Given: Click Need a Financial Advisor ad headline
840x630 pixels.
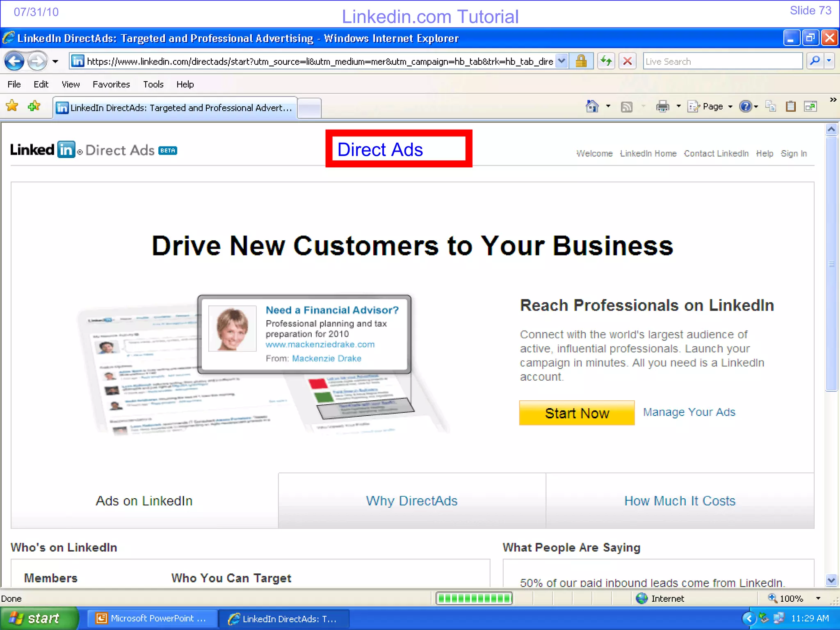Looking at the screenshot, I should pyautogui.click(x=332, y=310).
